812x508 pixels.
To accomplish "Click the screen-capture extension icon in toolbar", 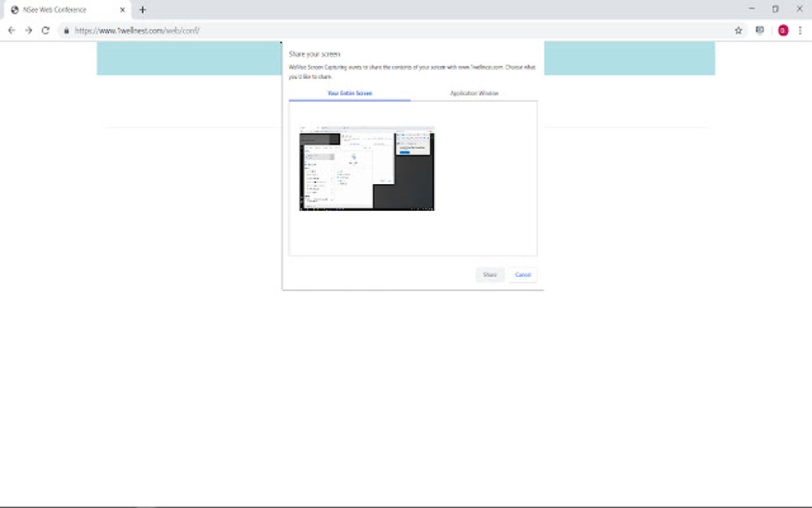I will click(760, 30).
